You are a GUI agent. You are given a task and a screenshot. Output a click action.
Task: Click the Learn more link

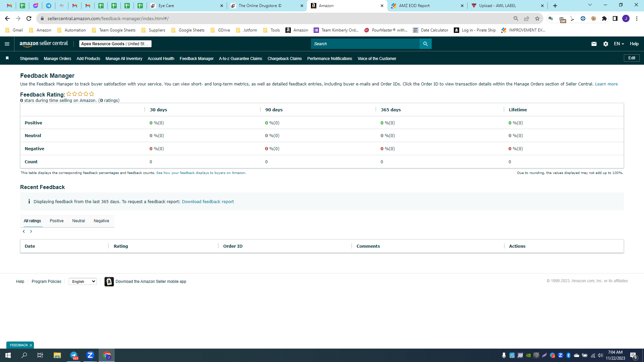[606, 84]
